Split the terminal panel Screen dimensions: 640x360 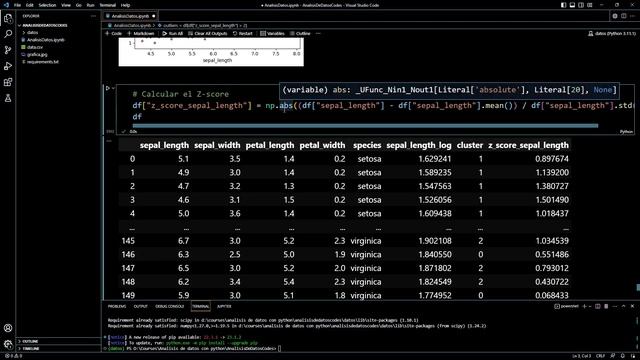[598, 306]
